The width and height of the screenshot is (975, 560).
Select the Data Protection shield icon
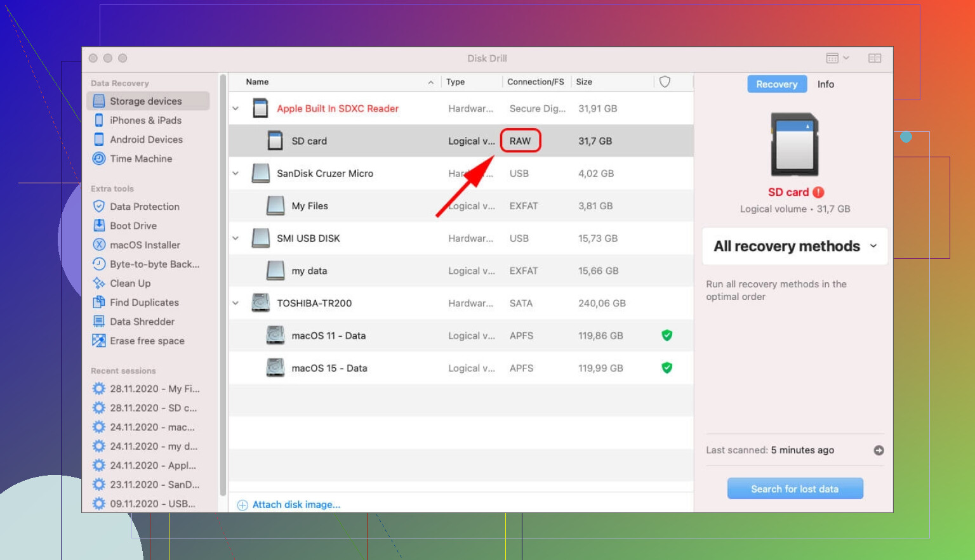pyautogui.click(x=99, y=206)
